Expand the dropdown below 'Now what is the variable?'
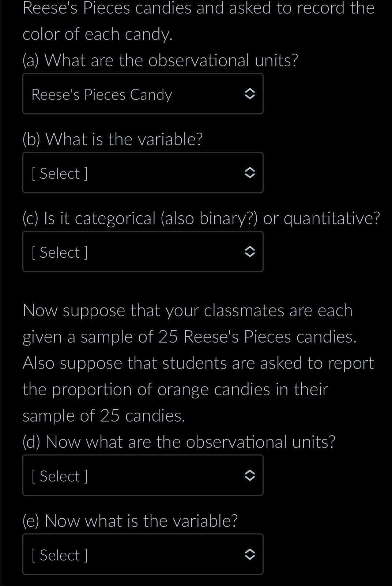Image resolution: width=392 pixels, height=586 pixels. pyautogui.click(x=143, y=555)
